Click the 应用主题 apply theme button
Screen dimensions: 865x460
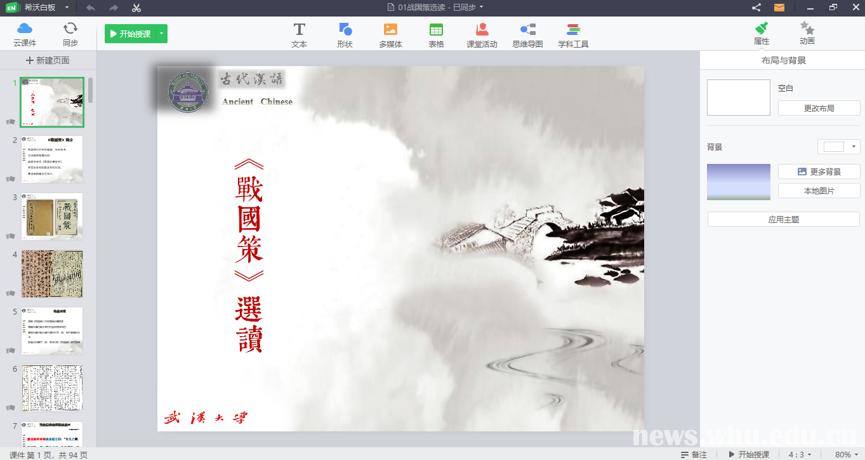783,219
